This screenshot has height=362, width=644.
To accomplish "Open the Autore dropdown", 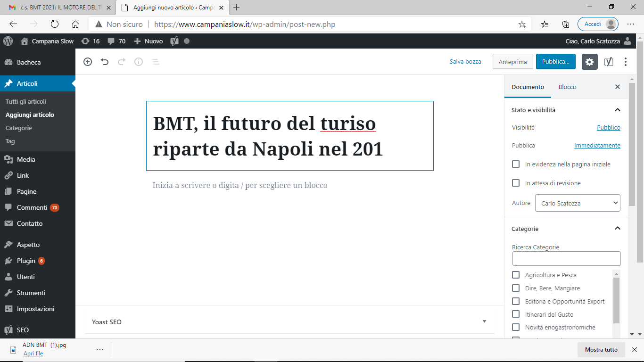I will pyautogui.click(x=578, y=203).
